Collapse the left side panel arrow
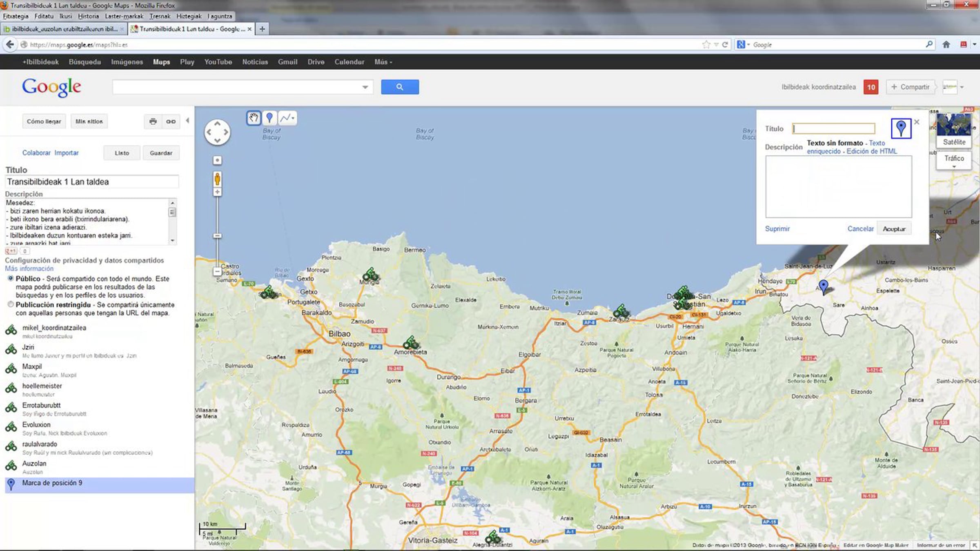Screen dimensions: 980x551 pos(187,121)
